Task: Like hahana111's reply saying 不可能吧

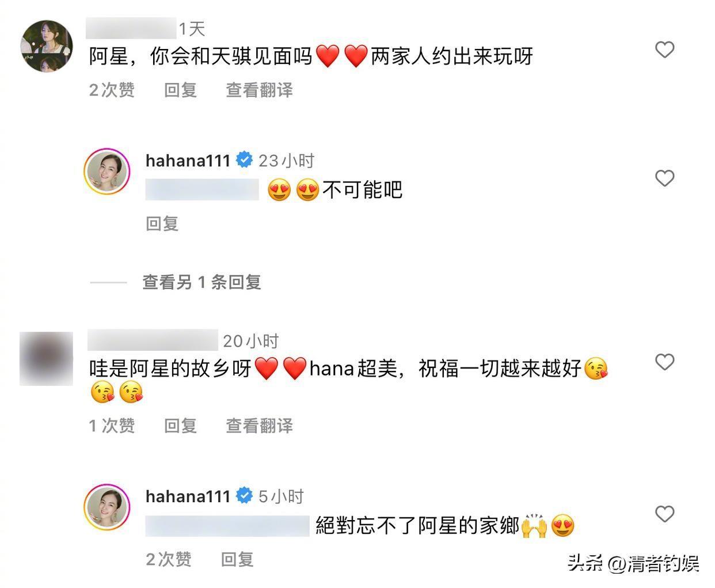Action: click(x=664, y=178)
